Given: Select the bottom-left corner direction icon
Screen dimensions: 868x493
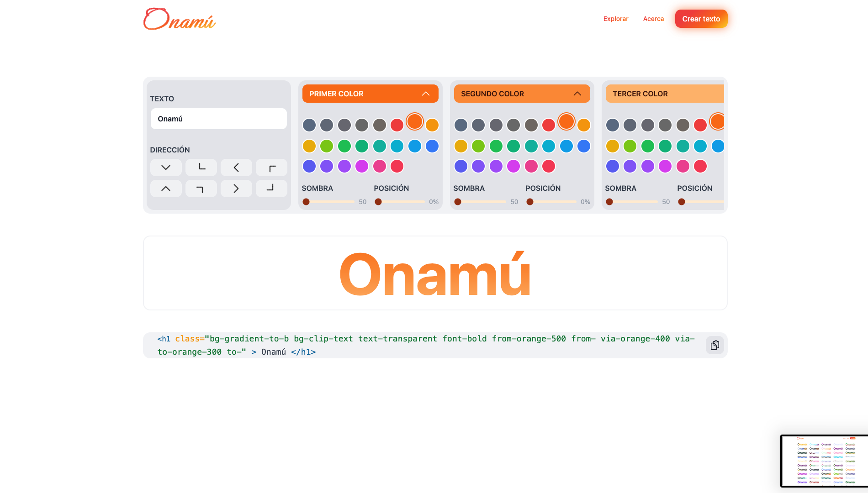Looking at the screenshot, I should tap(201, 167).
